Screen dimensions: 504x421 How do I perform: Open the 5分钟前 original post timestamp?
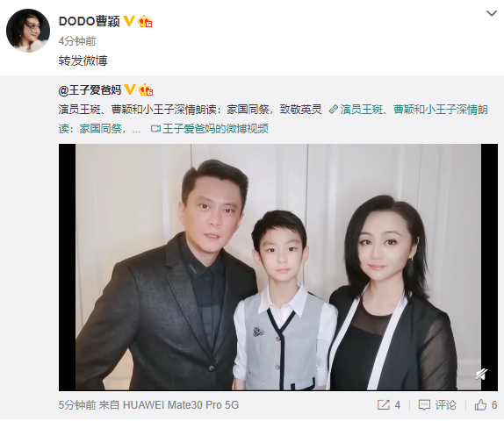(x=77, y=405)
